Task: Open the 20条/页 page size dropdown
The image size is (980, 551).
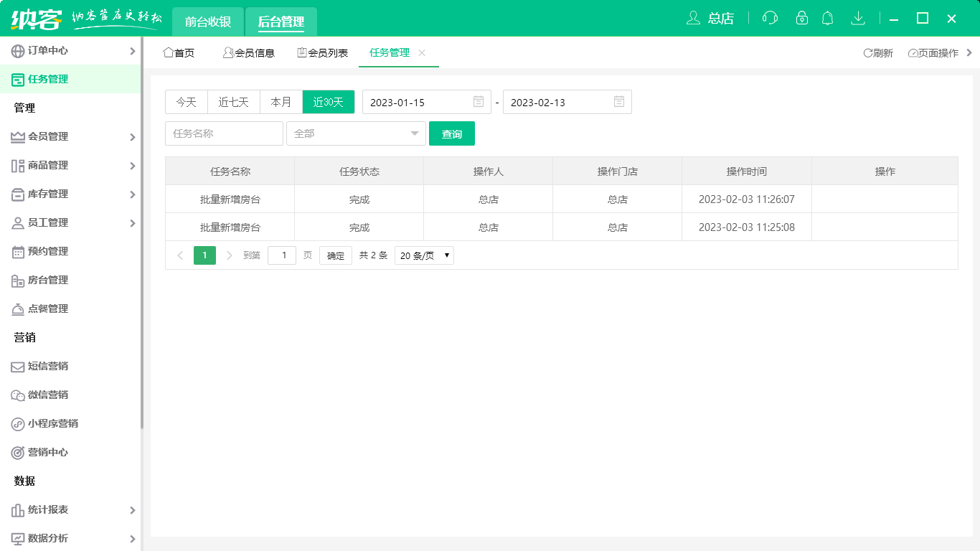Action: coord(423,255)
